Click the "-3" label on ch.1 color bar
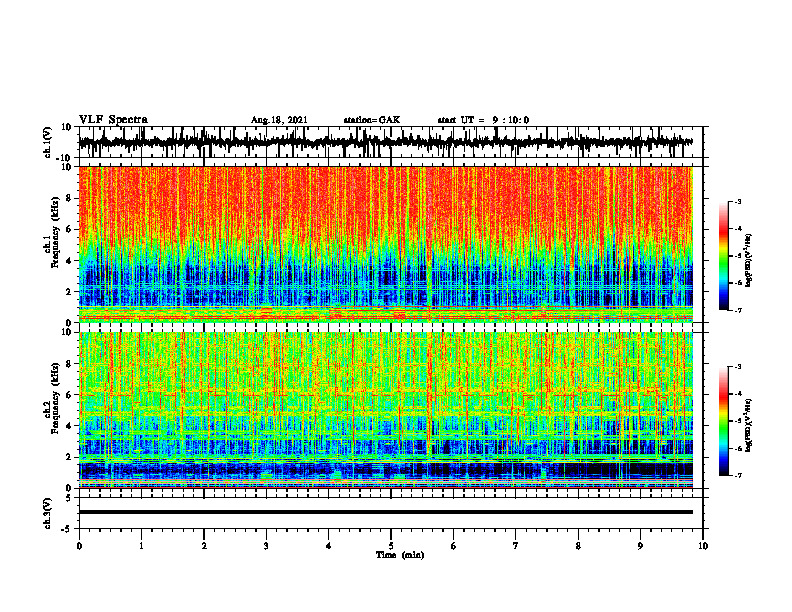 click(x=738, y=201)
